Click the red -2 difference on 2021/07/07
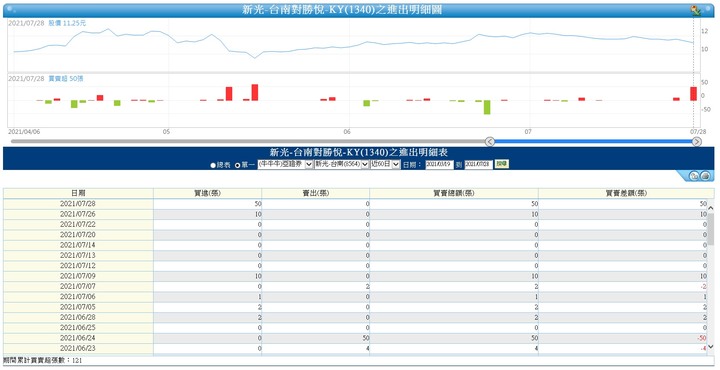 (703, 286)
